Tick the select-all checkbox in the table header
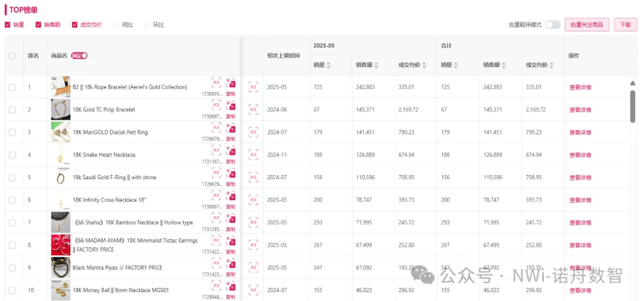This screenshot has height=301, width=644. (13, 56)
